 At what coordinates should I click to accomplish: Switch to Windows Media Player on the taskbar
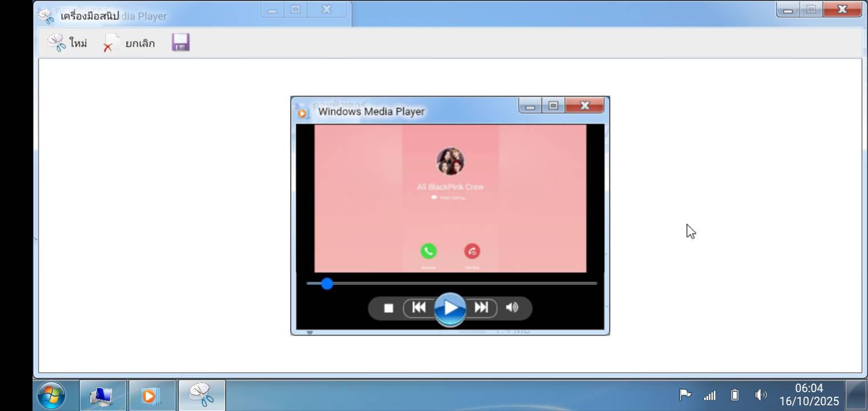point(151,396)
